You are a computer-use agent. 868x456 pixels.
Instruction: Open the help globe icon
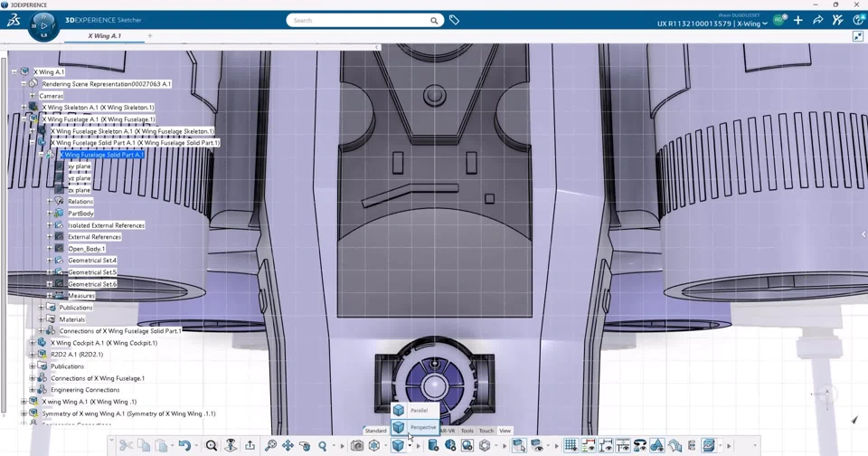[x=858, y=20]
